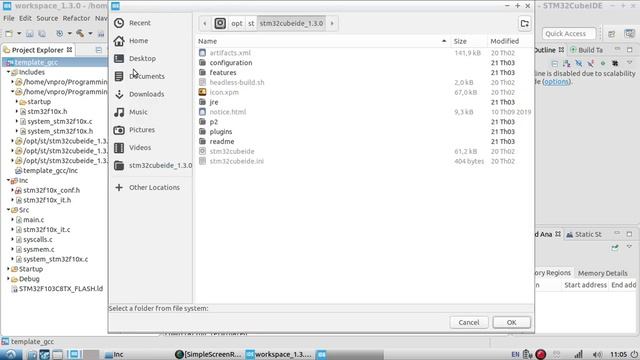Expand the Debug folder in Project Explorer
Screen dimensions: 640x360
pyautogui.click(x=8, y=279)
